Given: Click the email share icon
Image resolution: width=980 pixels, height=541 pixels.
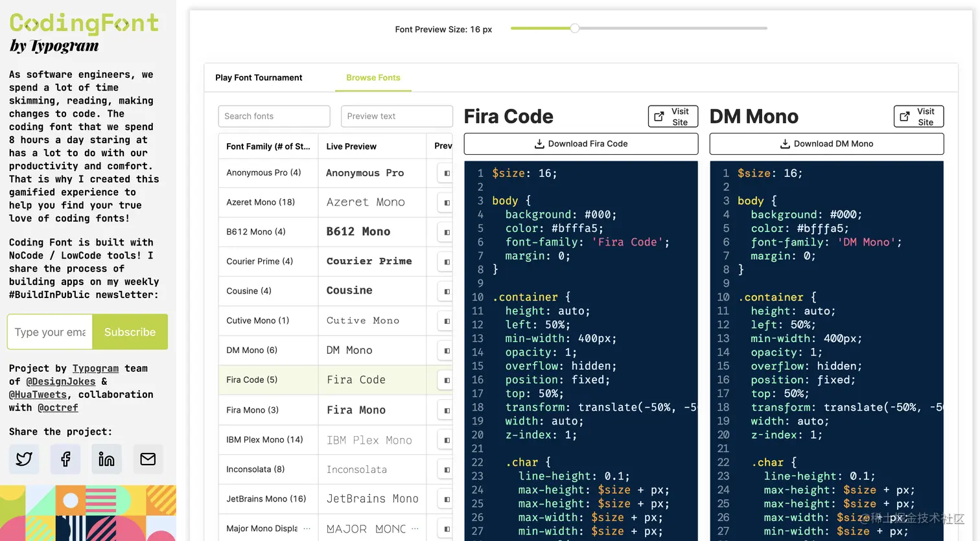Looking at the screenshot, I should (x=148, y=459).
